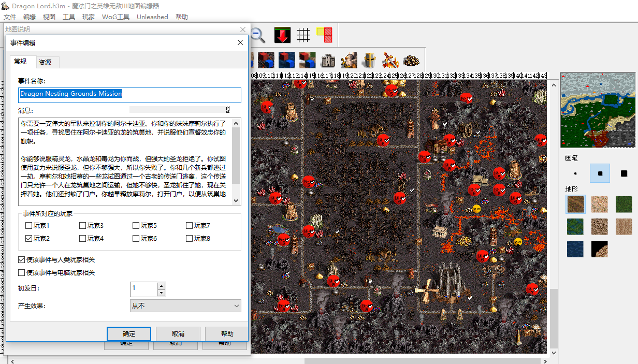
Task: Toggle the map grid icon
Action: tap(303, 35)
